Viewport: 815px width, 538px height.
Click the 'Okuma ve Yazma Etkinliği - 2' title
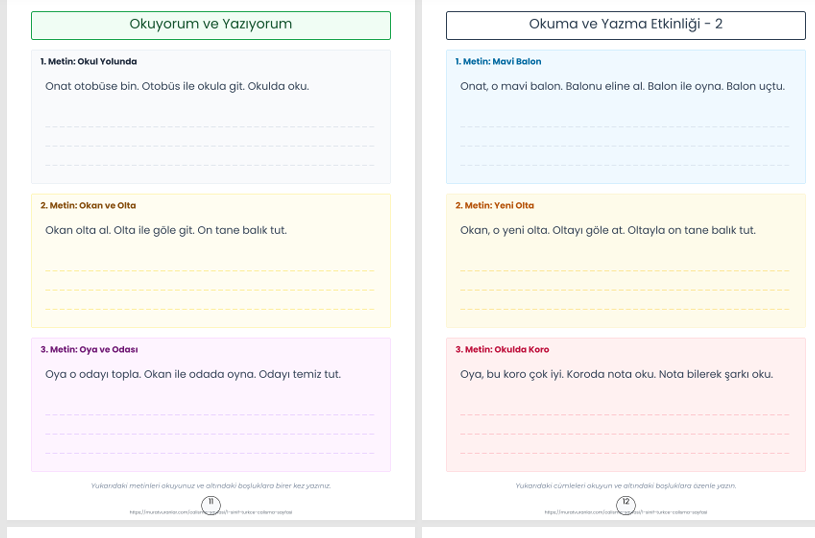pyautogui.click(x=625, y=24)
